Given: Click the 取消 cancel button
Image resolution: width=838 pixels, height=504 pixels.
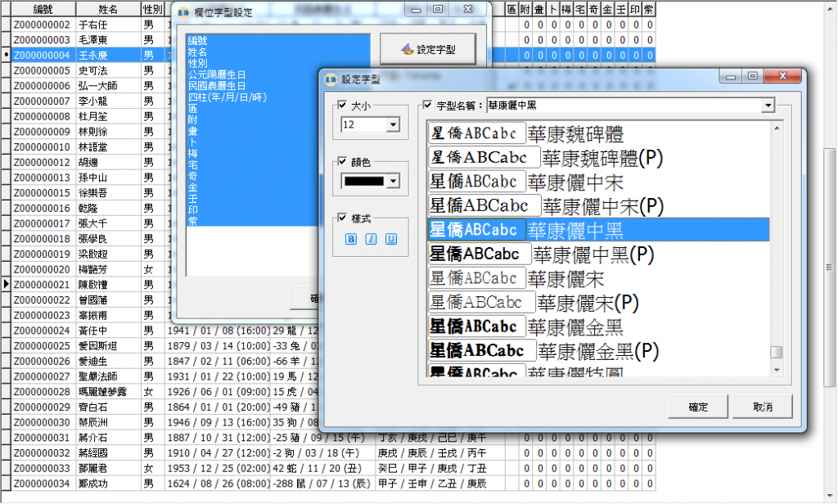Looking at the screenshot, I should 763,407.
